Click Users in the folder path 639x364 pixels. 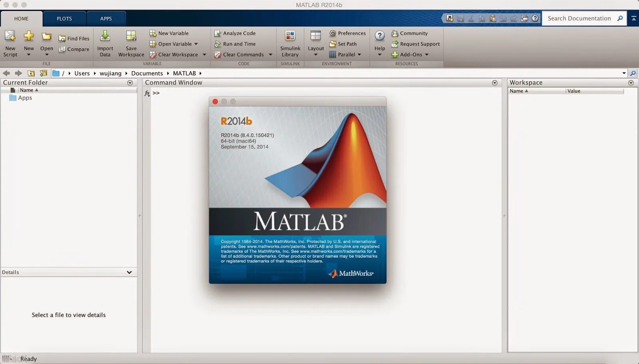82,73
